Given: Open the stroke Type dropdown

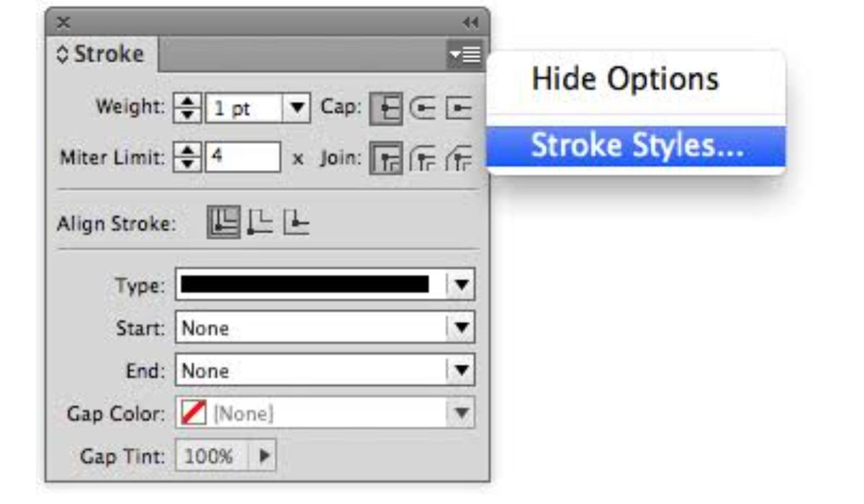Looking at the screenshot, I should [462, 286].
